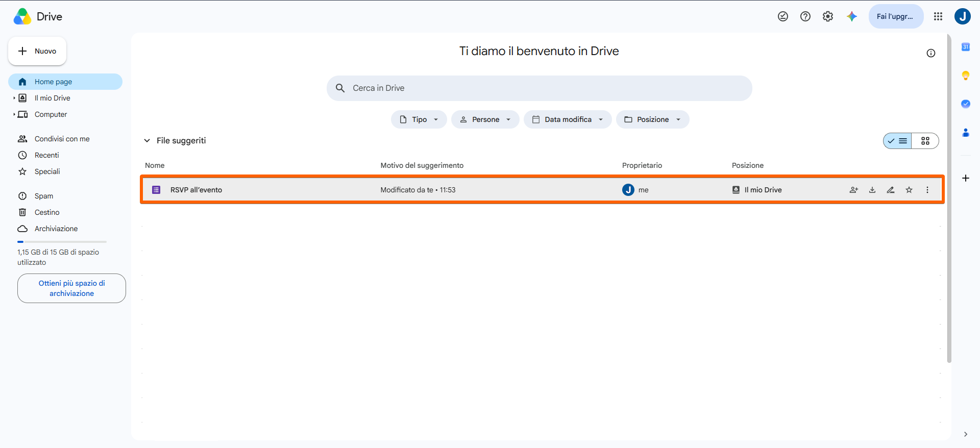Open Il mio Drive in sidebar

click(x=53, y=98)
